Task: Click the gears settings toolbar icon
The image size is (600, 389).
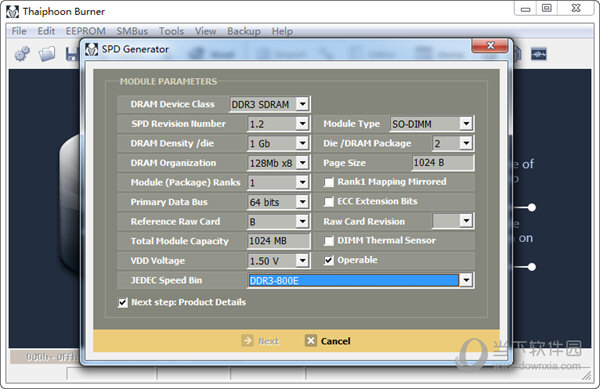Action: coord(22,54)
